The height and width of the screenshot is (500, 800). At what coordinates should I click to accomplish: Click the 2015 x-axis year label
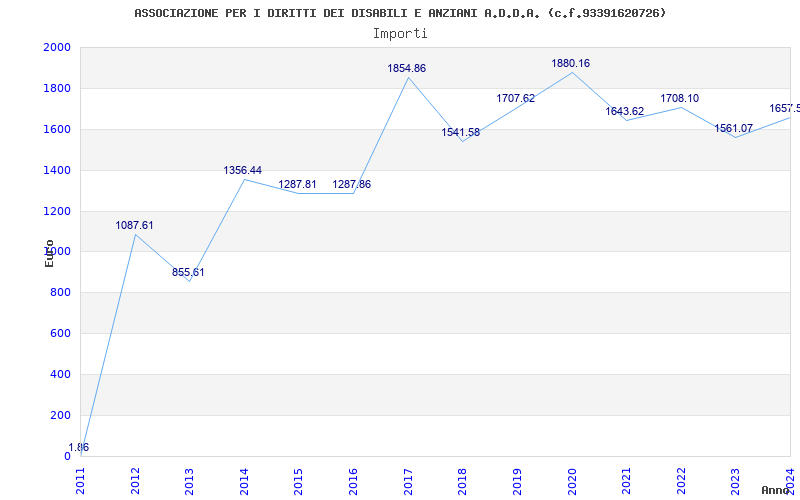coord(298,482)
